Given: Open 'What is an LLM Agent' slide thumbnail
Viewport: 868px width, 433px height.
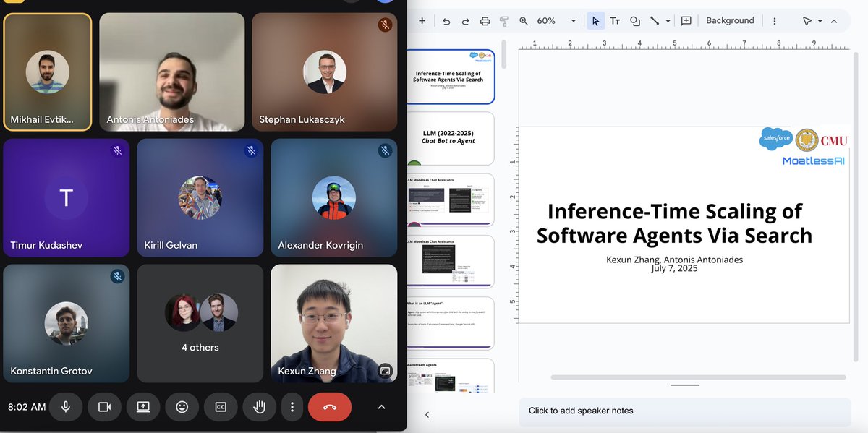Looking at the screenshot, I should pyautogui.click(x=450, y=323).
